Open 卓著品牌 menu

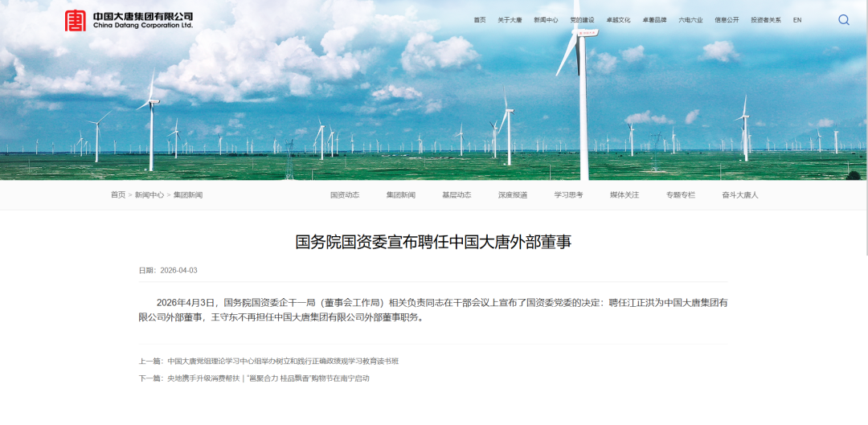(654, 20)
